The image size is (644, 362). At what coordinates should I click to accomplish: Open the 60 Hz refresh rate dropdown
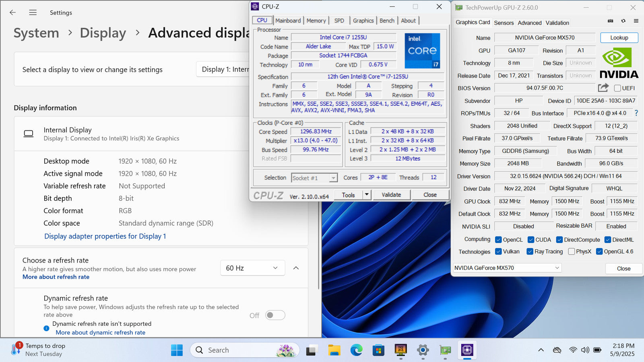pyautogui.click(x=252, y=268)
